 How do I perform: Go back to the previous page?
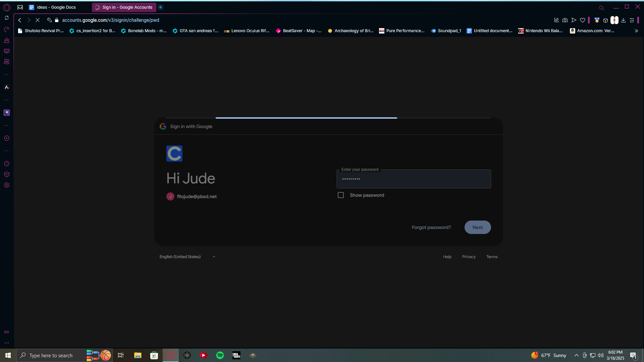coord(20,20)
